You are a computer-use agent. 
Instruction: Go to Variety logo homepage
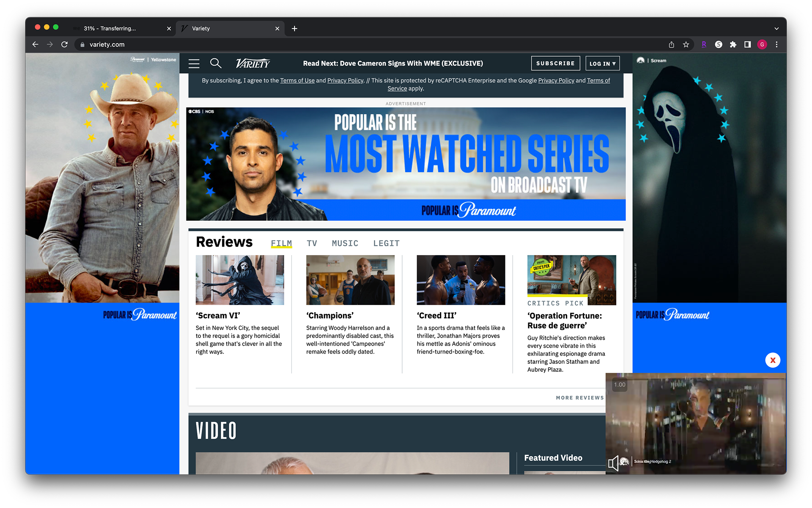[253, 63]
